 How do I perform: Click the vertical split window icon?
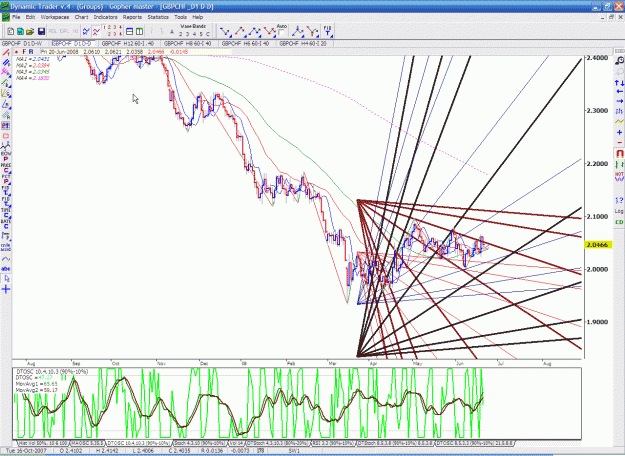140,31
